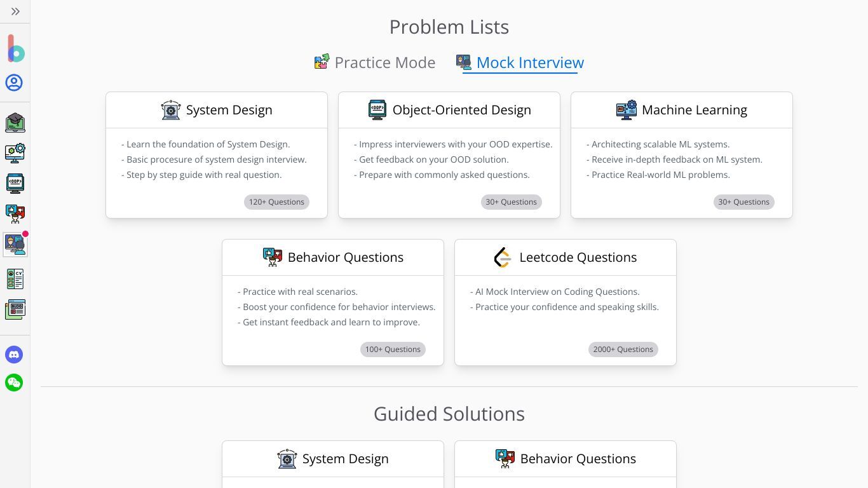Click the Behavior Questions icon in Problem Lists

(x=273, y=257)
